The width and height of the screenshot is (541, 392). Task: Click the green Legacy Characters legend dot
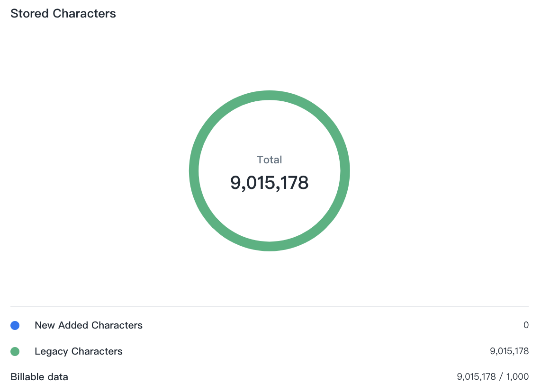tap(15, 352)
